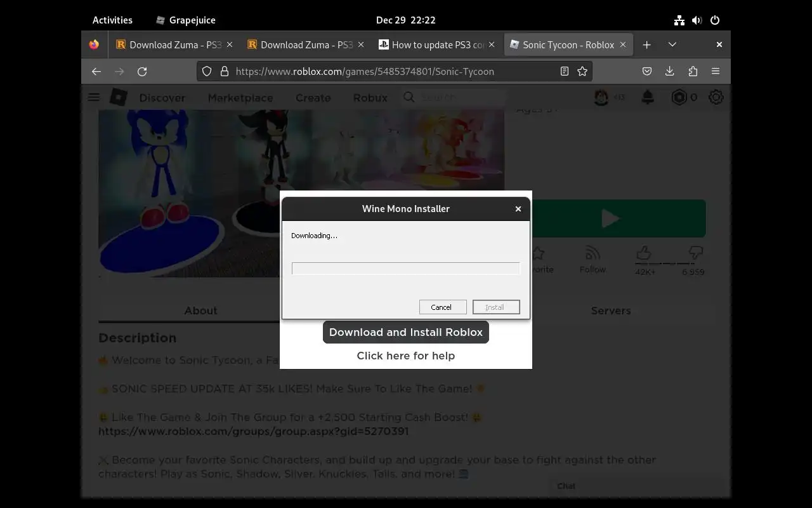Dislike the game with thumbs down icon

[x=695, y=253]
